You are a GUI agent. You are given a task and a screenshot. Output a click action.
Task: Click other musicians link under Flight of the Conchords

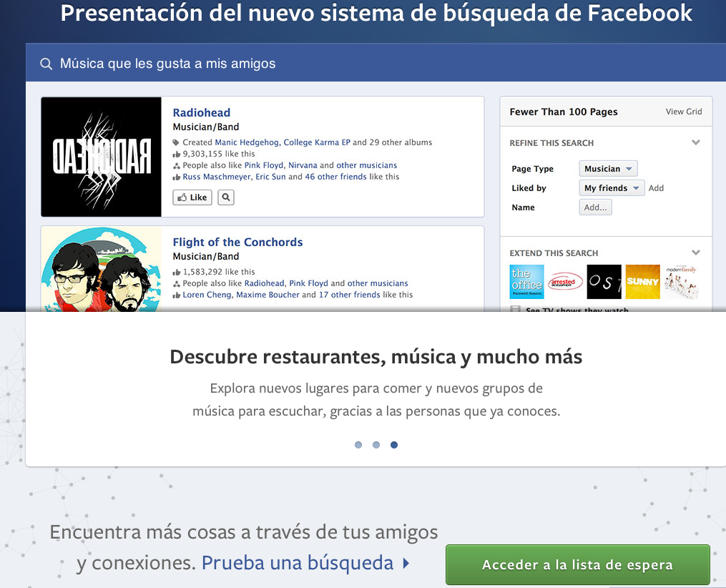click(378, 283)
